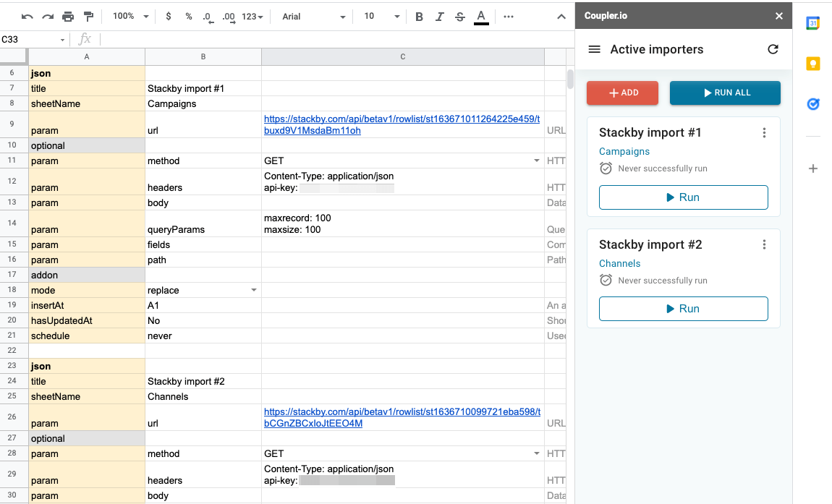This screenshot has width=832, height=504.
Task: Undo the last action
Action: coord(27,17)
